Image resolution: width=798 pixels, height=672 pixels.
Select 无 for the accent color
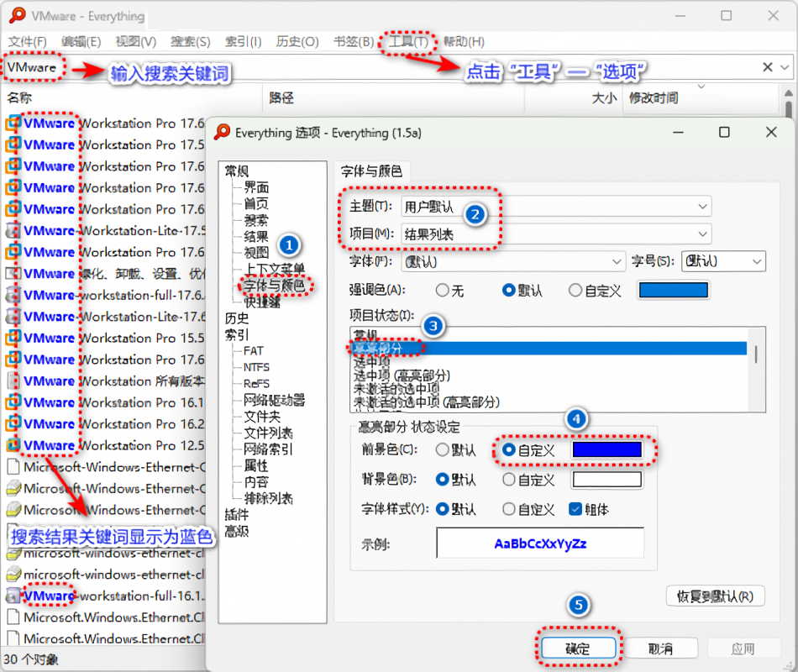click(450, 291)
